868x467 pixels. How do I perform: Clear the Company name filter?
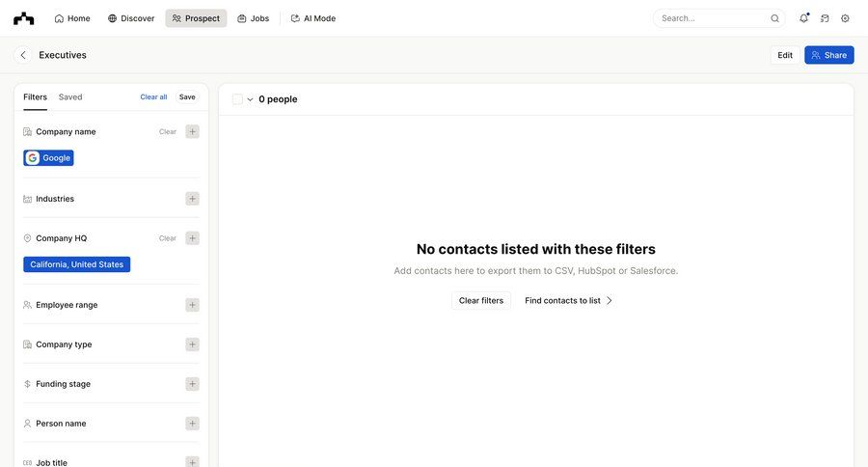click(168, 132)
